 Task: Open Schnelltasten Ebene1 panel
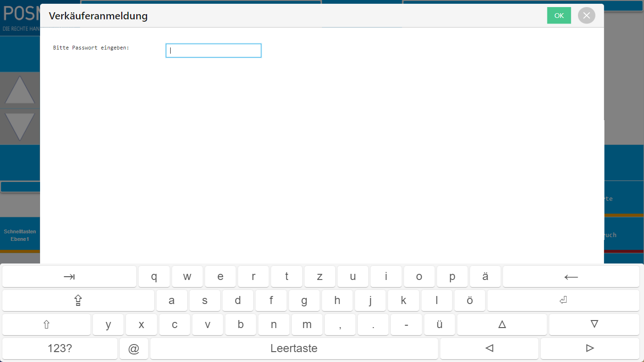(20, 235)
